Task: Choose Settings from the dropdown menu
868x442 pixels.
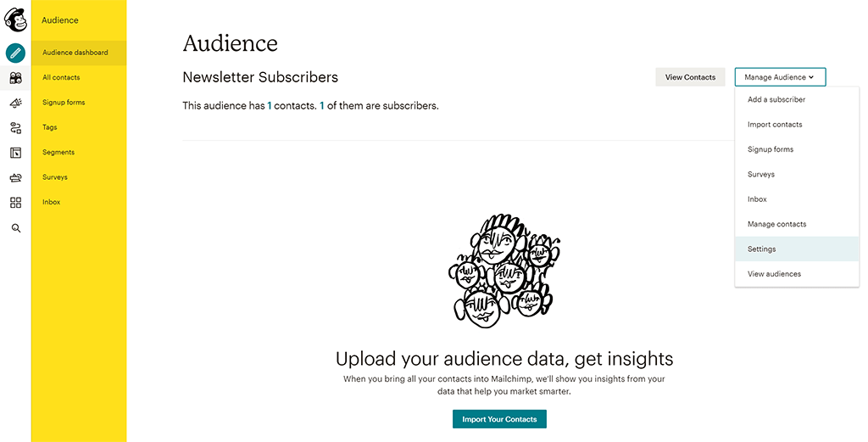Action: (x=761, y=249)
